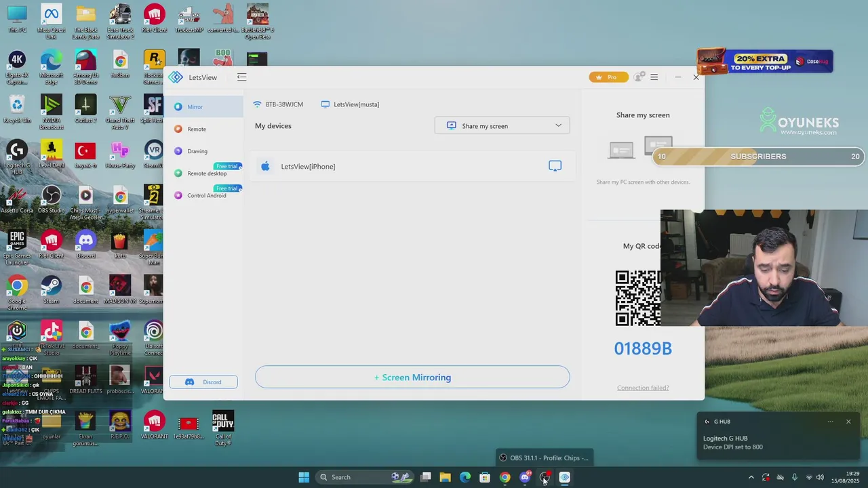The height and width of the screenshot is (488, 868).
Task: Click the LetsView[musta] device name label
Action: click(x=350, y=104)
